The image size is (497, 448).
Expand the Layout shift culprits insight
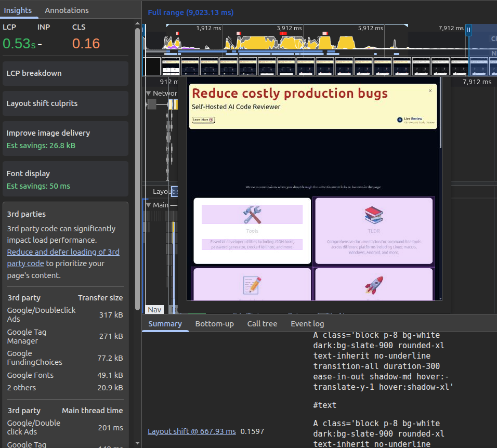click(65, 103)
